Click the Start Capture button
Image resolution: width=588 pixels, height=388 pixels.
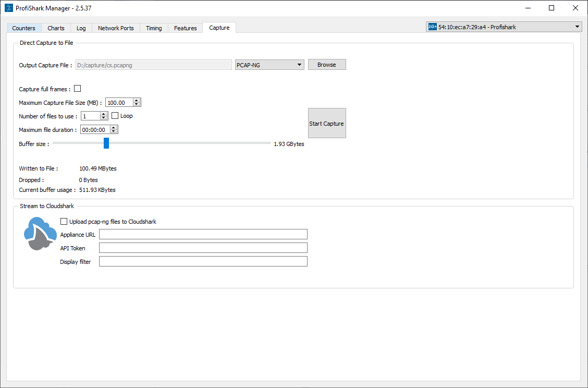pyautogui.click(x=327, y=123)
